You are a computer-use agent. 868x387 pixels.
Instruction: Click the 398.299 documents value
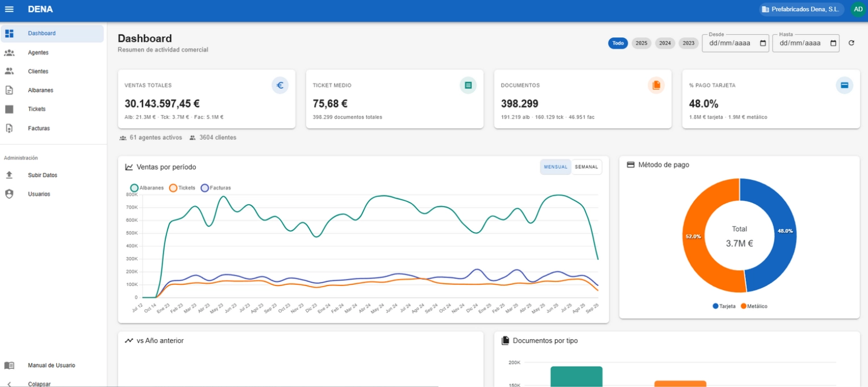point(520,104)
